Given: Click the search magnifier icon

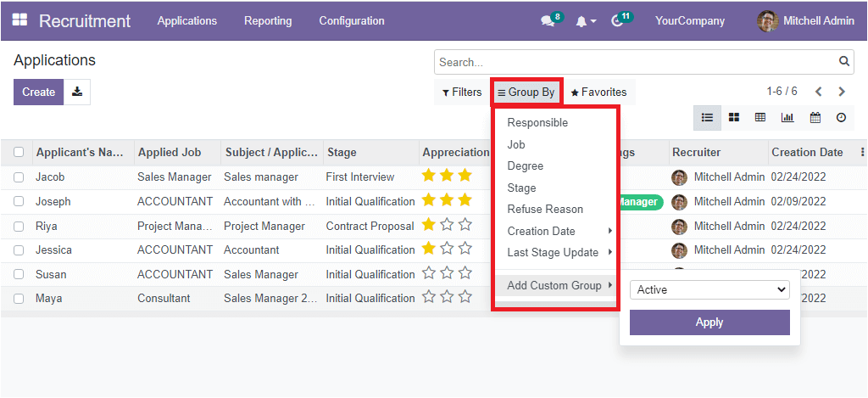Looking at the screenshot, I should [843, 62].
